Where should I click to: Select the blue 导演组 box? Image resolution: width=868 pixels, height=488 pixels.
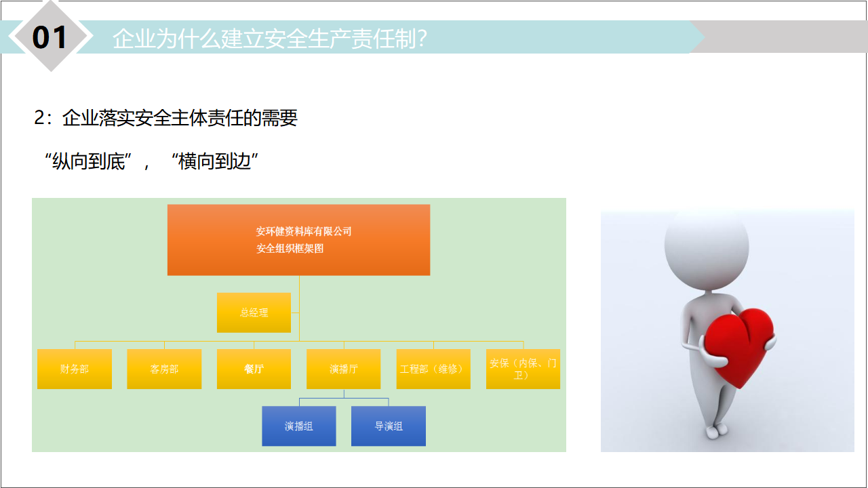pyautogui.click(x=389, y=426)
